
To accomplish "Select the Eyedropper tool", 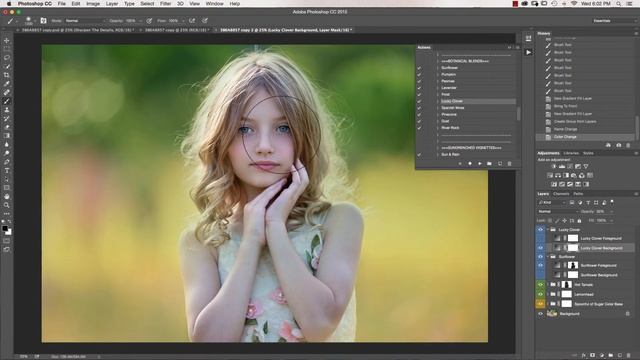I will (7, 84).
